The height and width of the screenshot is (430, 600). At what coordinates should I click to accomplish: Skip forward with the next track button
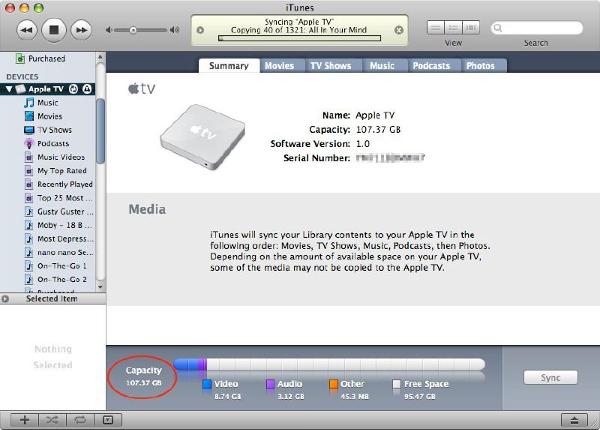pos(81,30)
